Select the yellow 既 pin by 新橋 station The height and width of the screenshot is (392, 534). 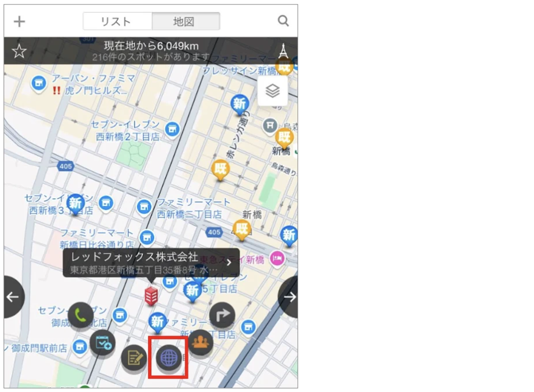(284, 139)
